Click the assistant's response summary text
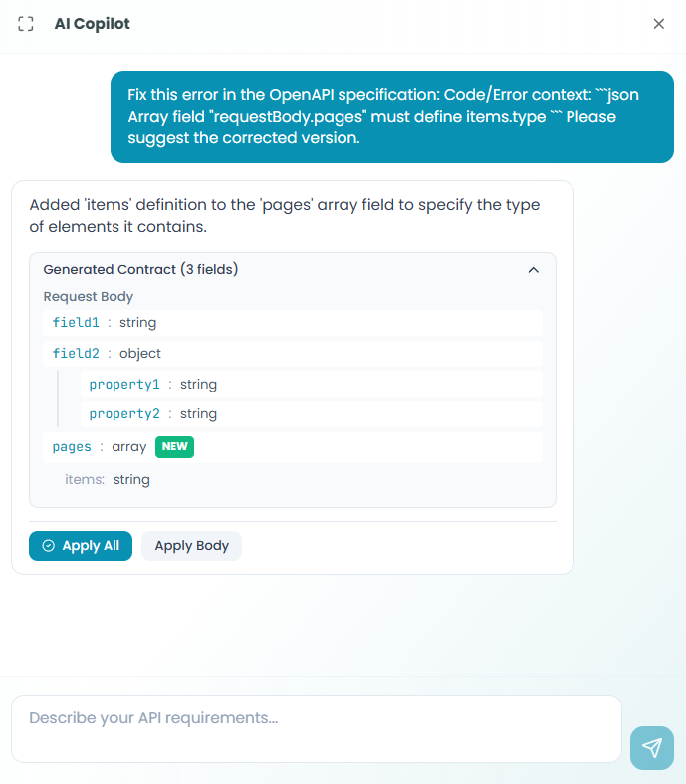The height and width of the screenshot is (784, 686). click(284, 216)
